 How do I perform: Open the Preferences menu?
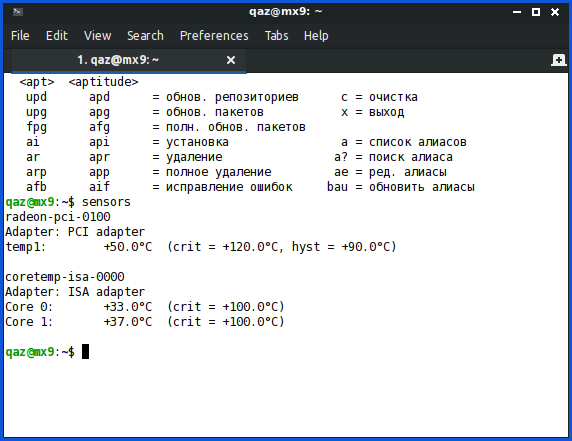[214, 36]
